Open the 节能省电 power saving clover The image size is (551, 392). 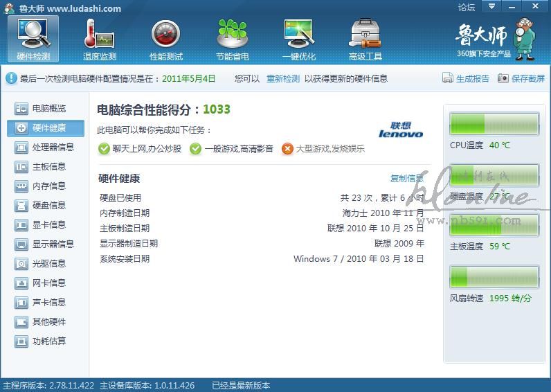point(233,39)
